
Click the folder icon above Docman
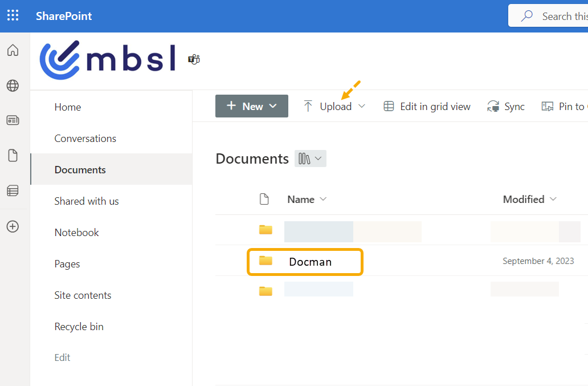266,230
